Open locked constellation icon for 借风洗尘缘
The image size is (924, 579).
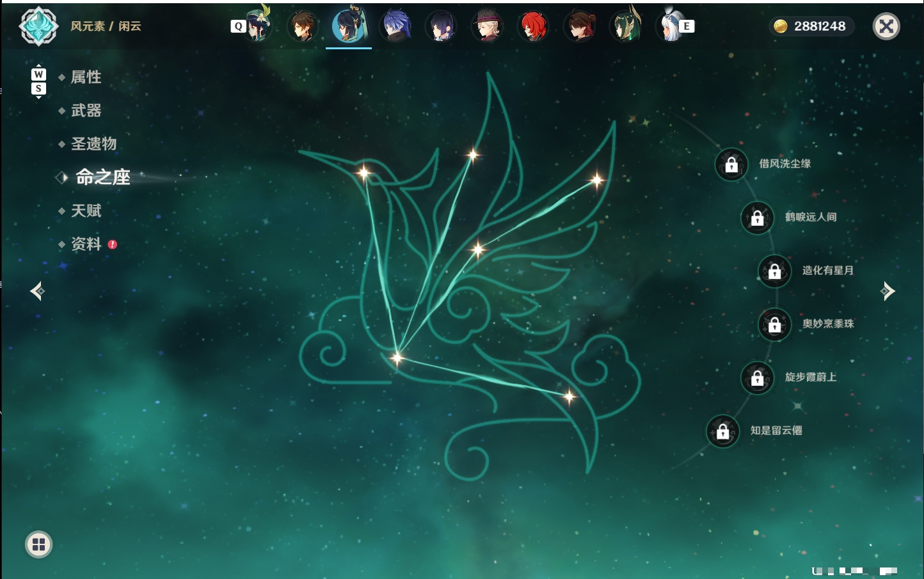coord(731,165)
